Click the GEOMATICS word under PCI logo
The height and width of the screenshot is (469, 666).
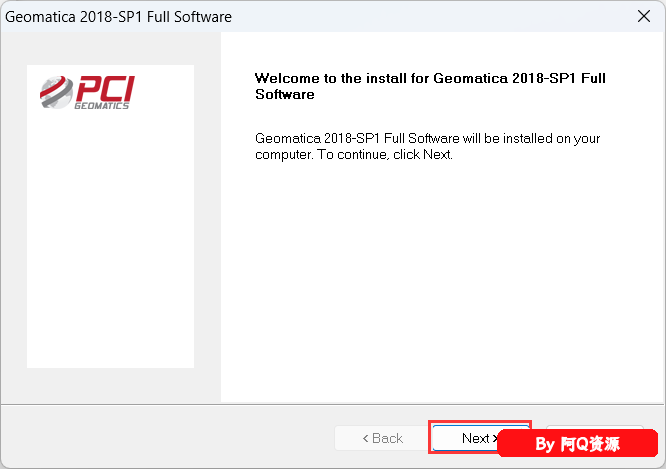[x=102, y=106]
